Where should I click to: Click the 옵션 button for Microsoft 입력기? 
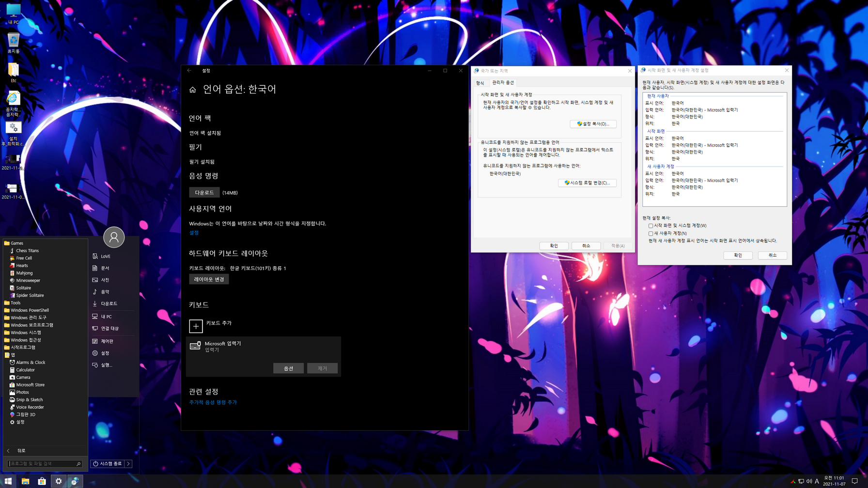[288, 368]
